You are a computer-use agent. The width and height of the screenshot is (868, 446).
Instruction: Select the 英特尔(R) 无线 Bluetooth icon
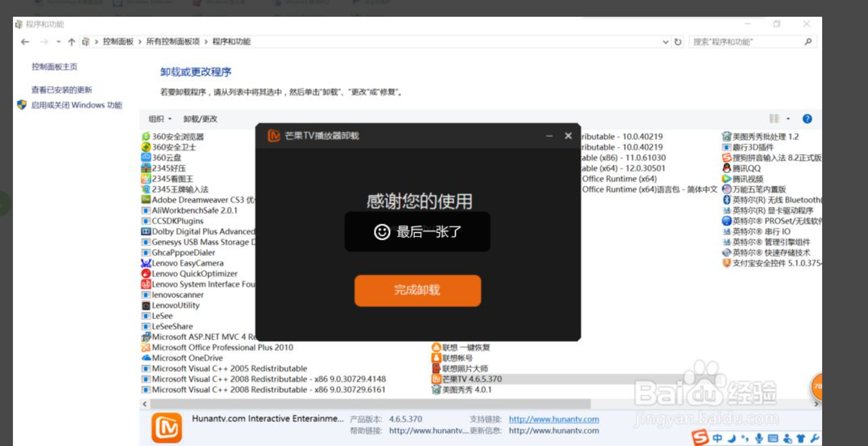727,200
